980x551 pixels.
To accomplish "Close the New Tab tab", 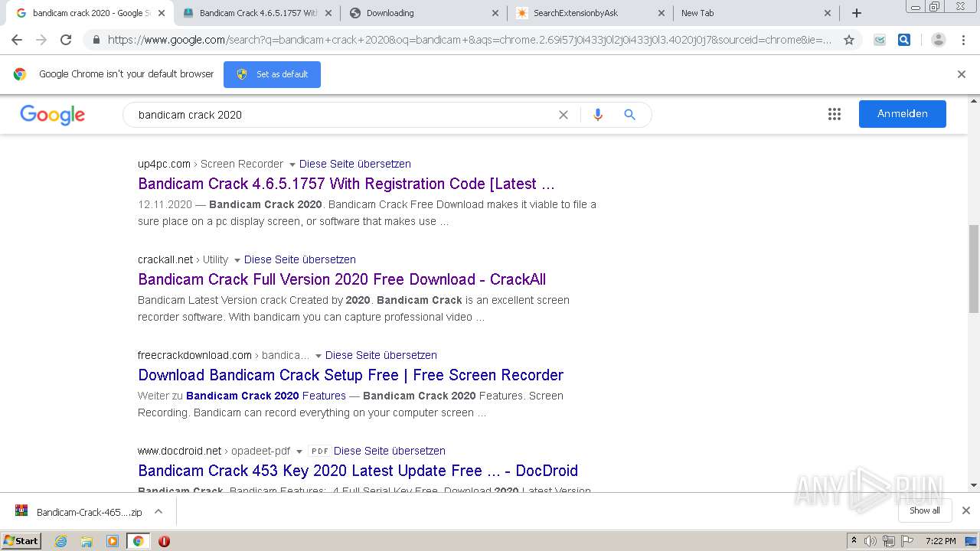I will pos(828,13).
